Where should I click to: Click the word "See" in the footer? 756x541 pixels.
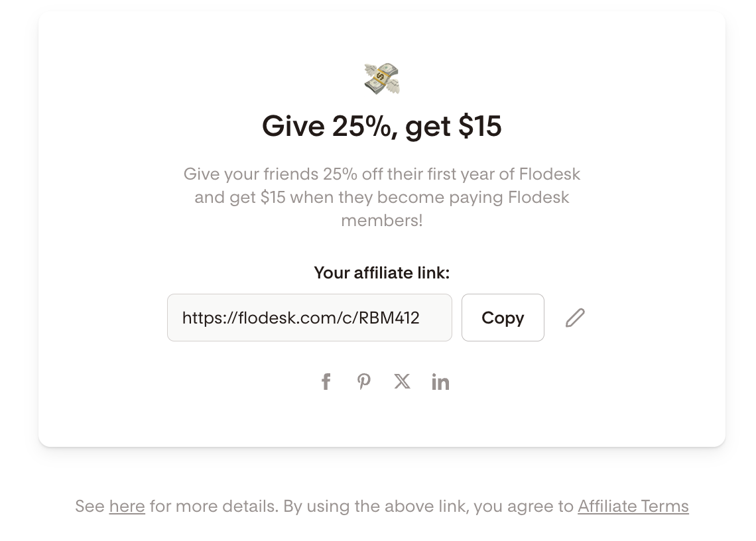coord(90,507)
